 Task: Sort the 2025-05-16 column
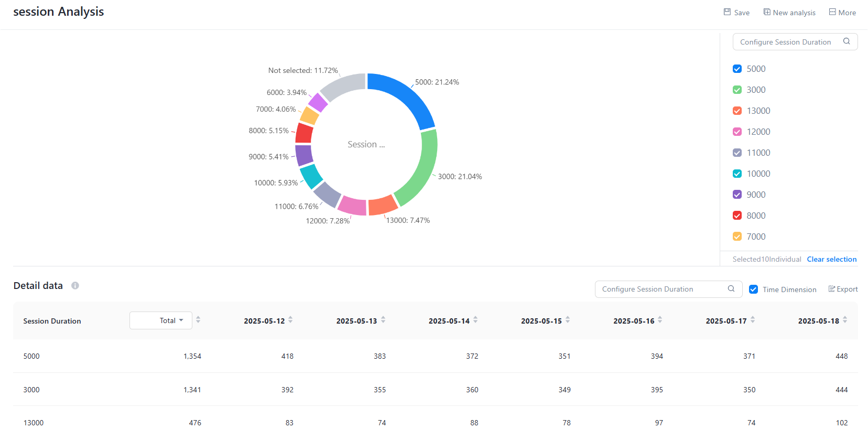660,320
